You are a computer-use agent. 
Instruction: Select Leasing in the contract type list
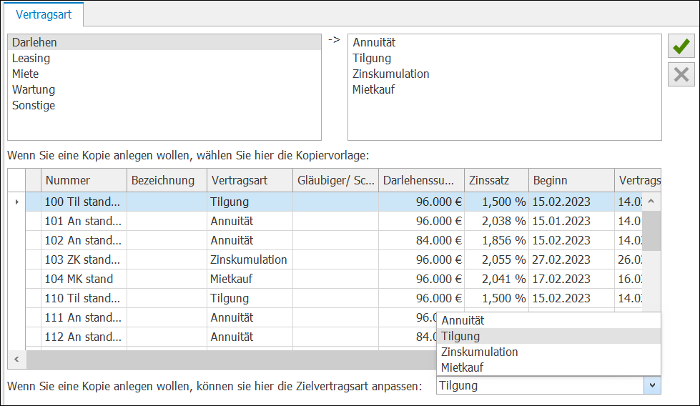(164, 58)
